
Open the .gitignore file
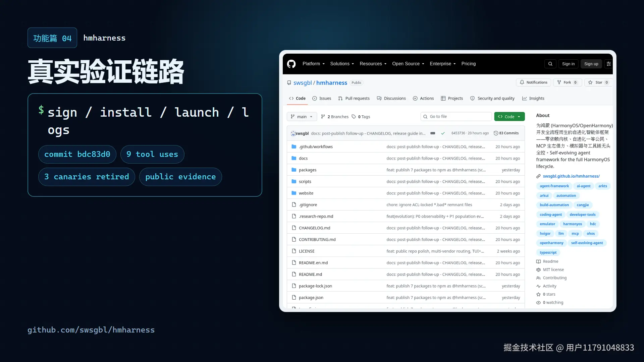pyautogui.click(x=308, y=205)
